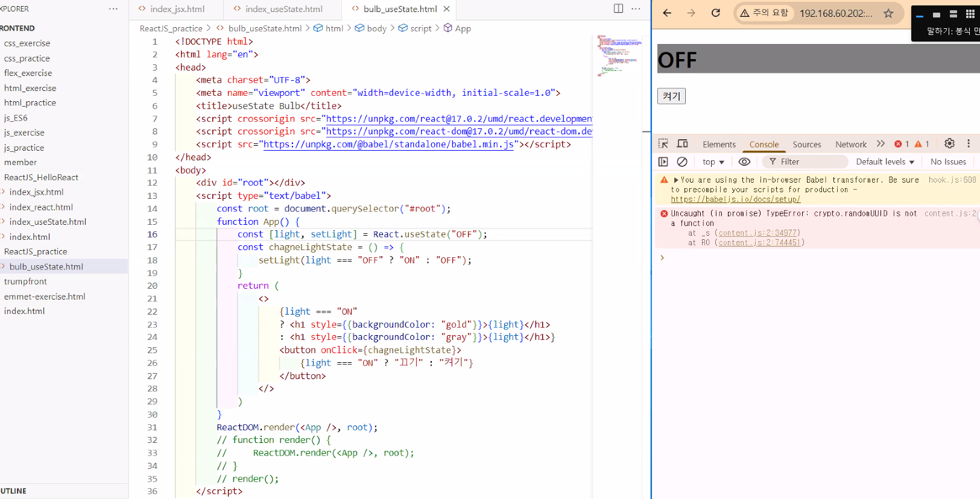
Task: Open Explorer panel more actions menu
Action: (x=113, y=9)
